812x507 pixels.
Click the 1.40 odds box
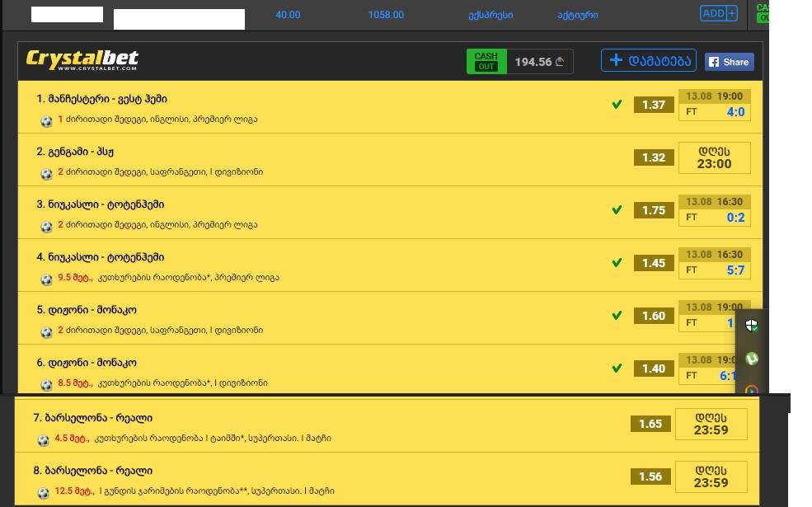coord(654,369)
